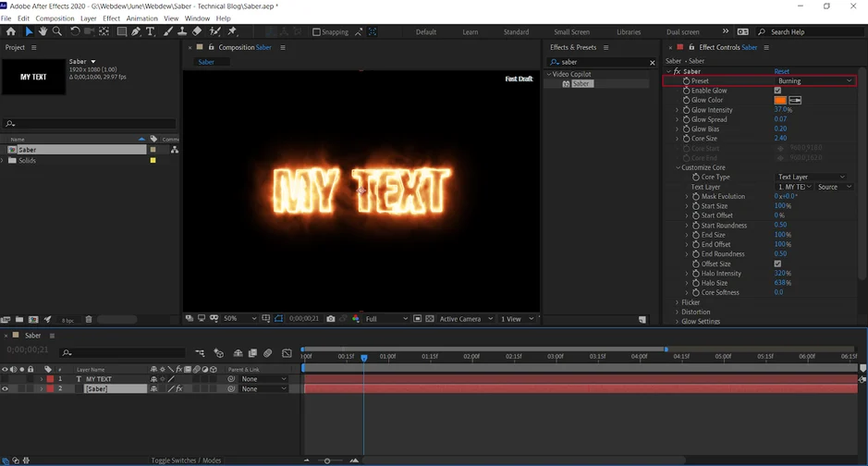The width and height of the screenshot is (868, 466).
Task: Toggle the Glow Intensity stopwatch
Action: tap(687, 110)
